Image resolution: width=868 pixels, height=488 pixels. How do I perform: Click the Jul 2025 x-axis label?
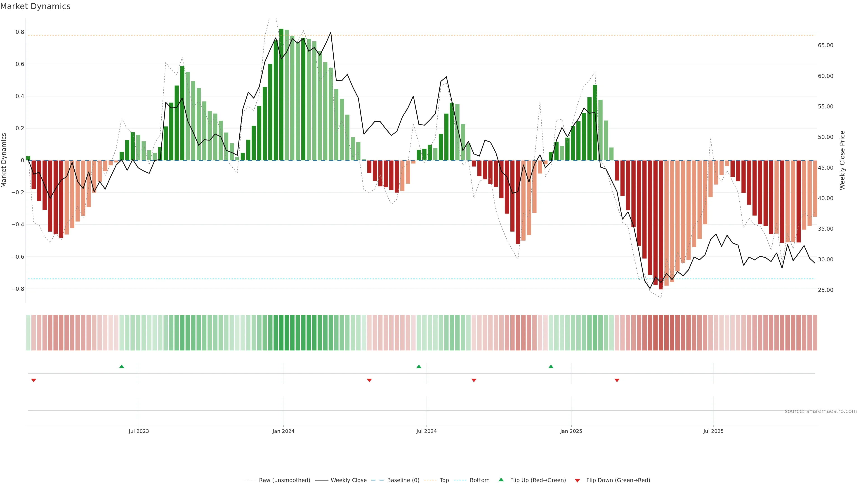pyautogui.click(x=713, y=431)
